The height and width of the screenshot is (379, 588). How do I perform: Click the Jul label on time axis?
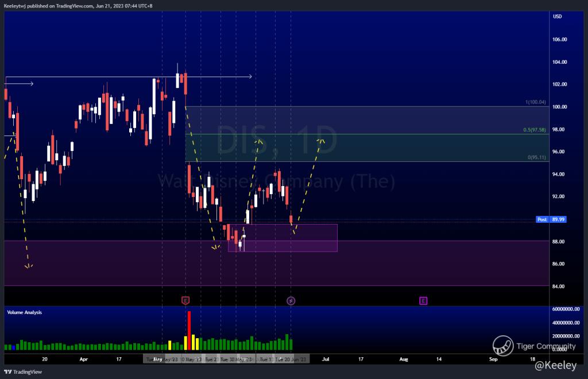pos(326,359)
